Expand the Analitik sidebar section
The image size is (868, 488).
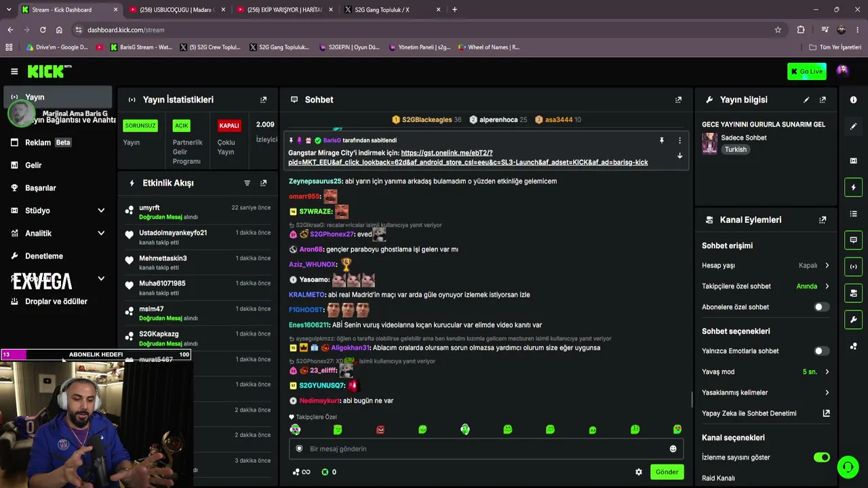(x=101, y=233)
